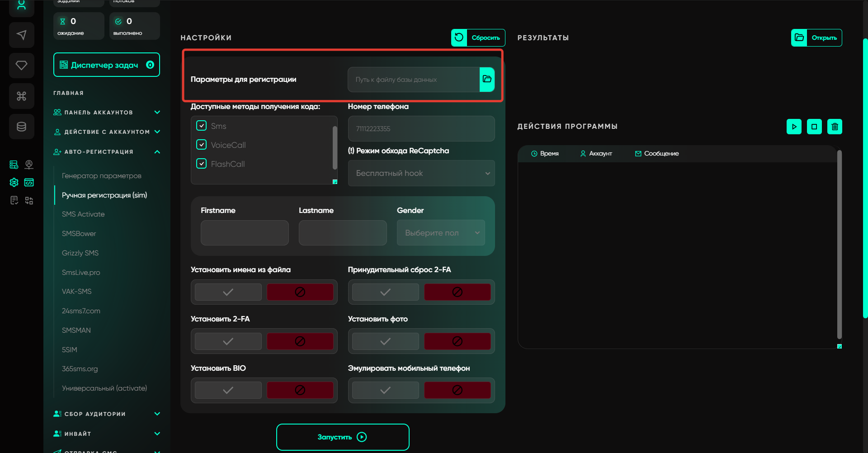This screenshot has height=453, width=868.
Task: Open Генератор параметров menu item
Action: pos(102,176)
